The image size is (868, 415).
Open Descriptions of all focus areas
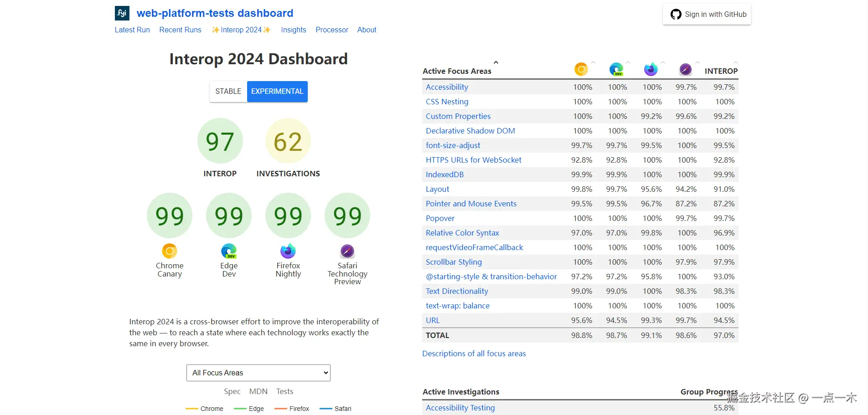[474, 354]
